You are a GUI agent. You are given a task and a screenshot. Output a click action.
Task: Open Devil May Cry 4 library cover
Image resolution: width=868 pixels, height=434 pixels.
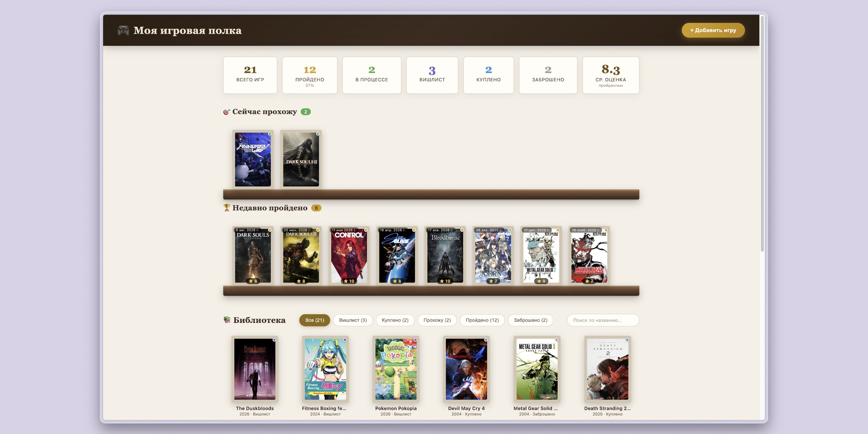tap(466, 369)
